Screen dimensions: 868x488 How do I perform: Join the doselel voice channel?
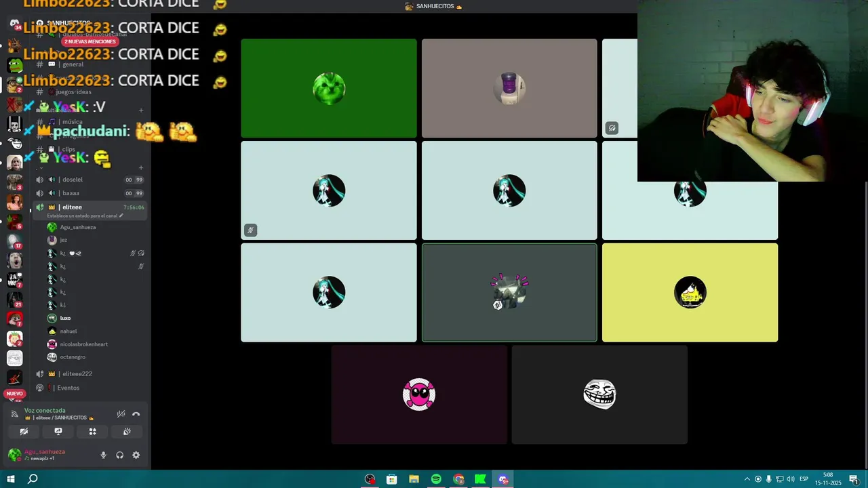point(90,180)
